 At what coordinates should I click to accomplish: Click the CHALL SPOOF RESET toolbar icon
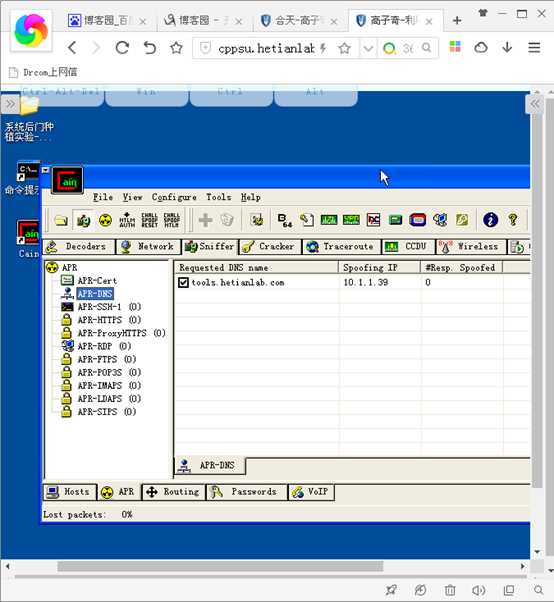149,220
